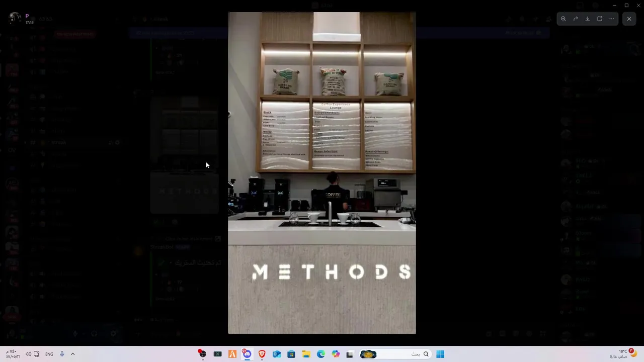Click the METHODS coffee shop photo

(x=322, y=173)
